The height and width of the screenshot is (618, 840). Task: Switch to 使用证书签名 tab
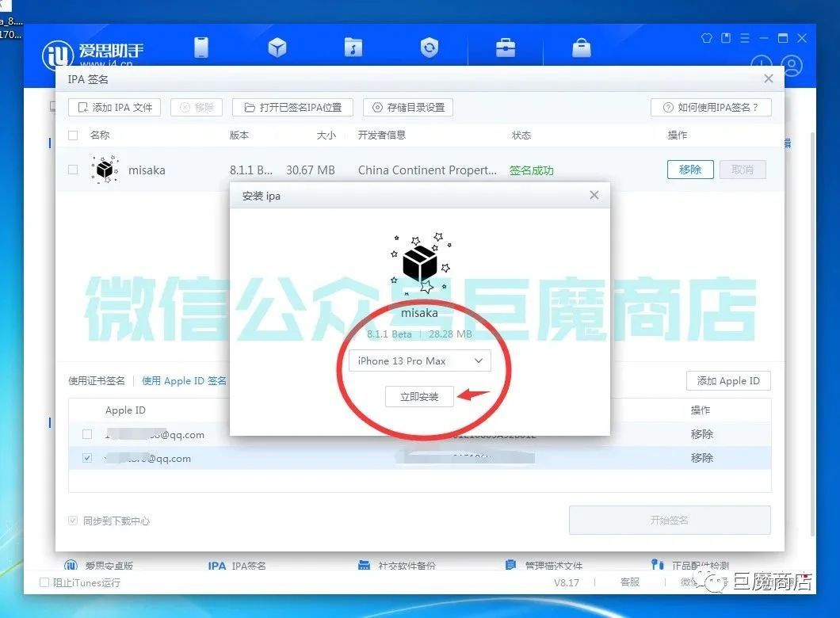pyautogui.click(x=97, y=381)
